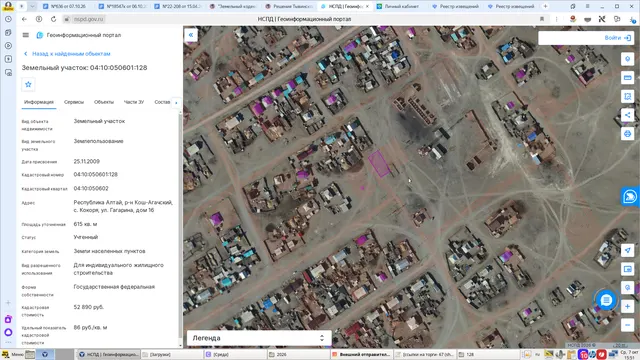Click the Землепользование value text
The image size is (640, 360).
pos(98,141)
